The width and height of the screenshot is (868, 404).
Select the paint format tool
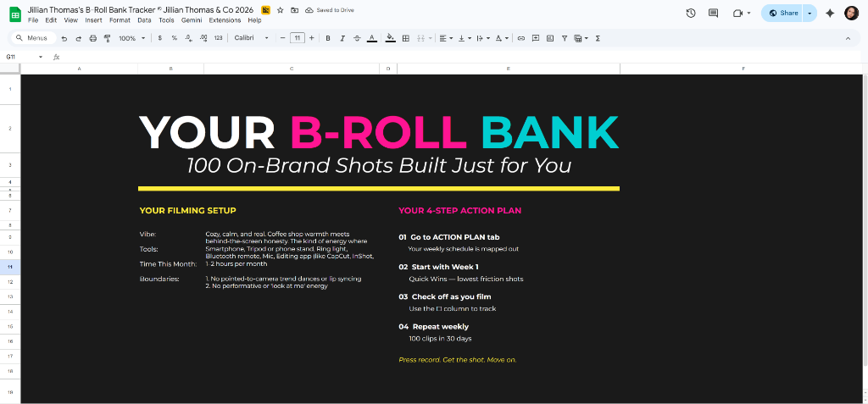[107, 38]
